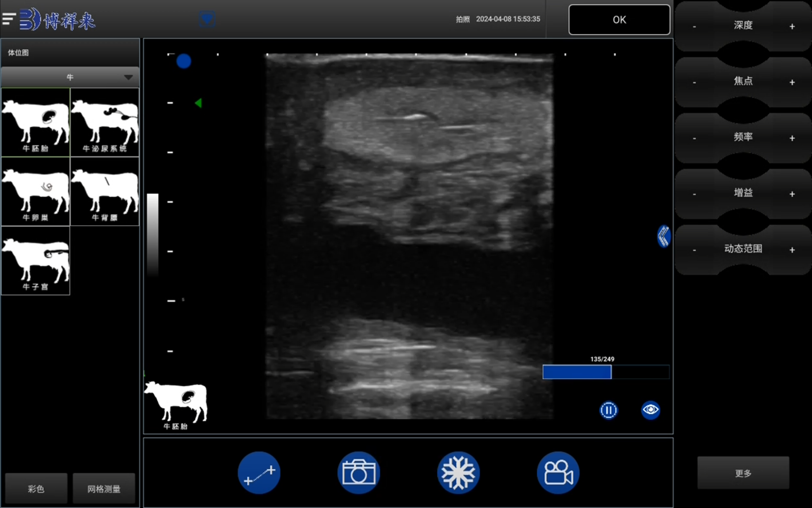The height and width of the screenshot is (508, 812).
Task: Select the 牛子宫 body mark
Action: 36,261
